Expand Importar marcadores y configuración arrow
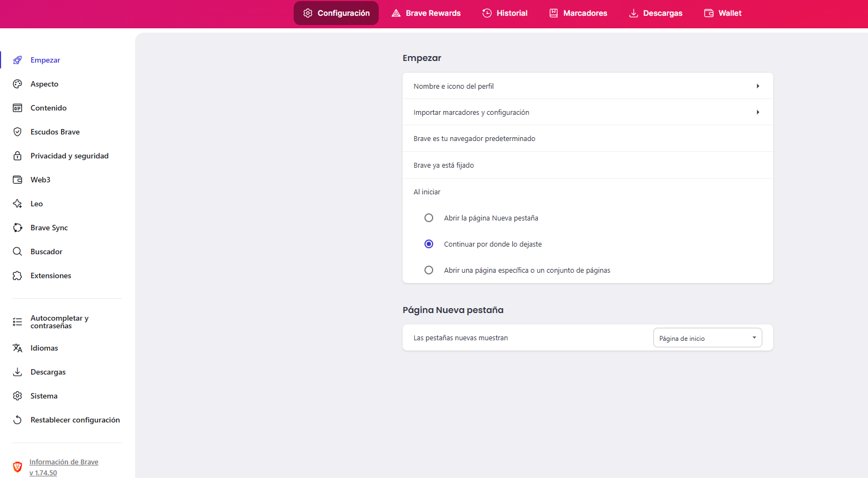The height and width of the screenshot is (478, 868). tap(758, 112)
